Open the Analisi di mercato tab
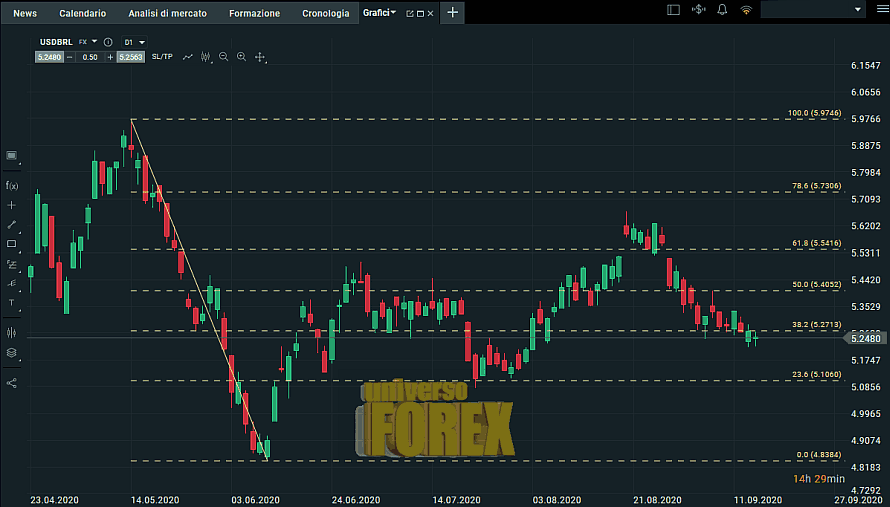Screen dimensions: 890x507 (x=167, y=13)
